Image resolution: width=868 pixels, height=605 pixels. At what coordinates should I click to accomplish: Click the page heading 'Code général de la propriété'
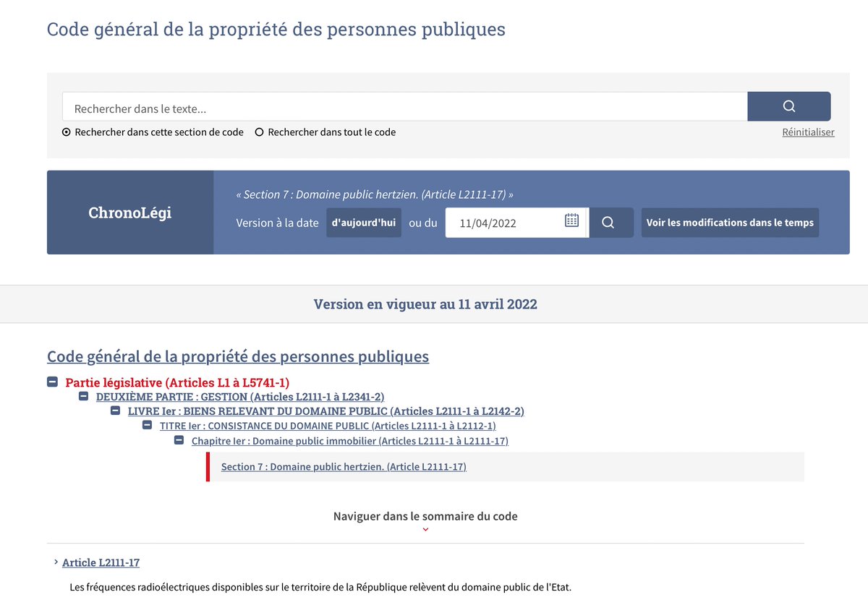click(276, 30)
